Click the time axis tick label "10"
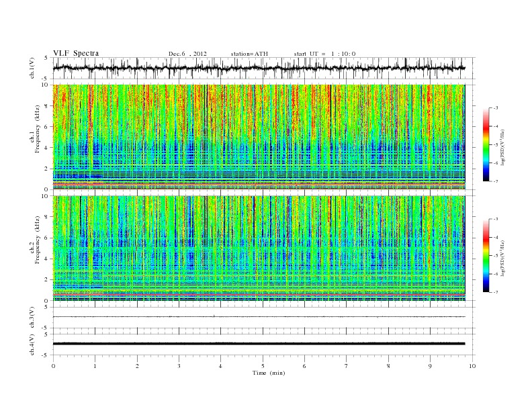532x411 pixels. click(x=472, y=366)
